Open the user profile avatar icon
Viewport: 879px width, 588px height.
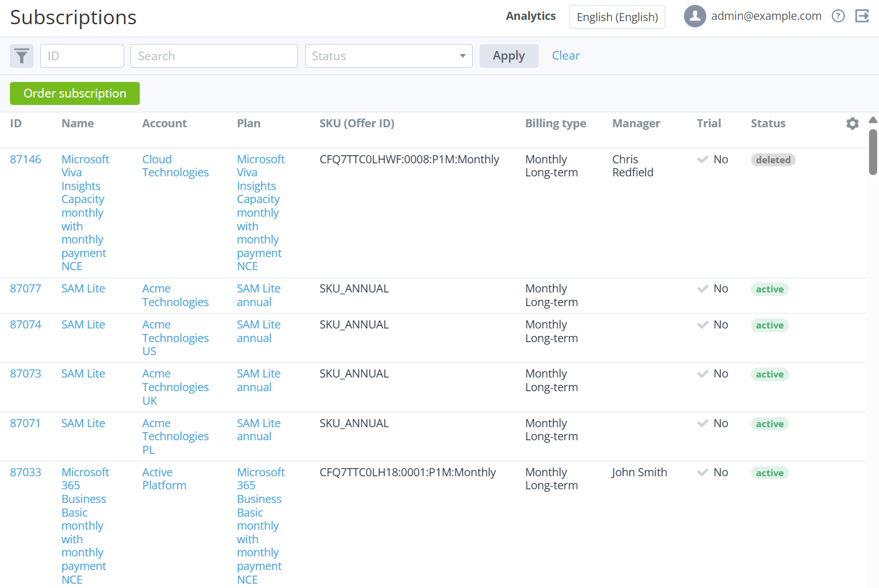click(695, 16)
